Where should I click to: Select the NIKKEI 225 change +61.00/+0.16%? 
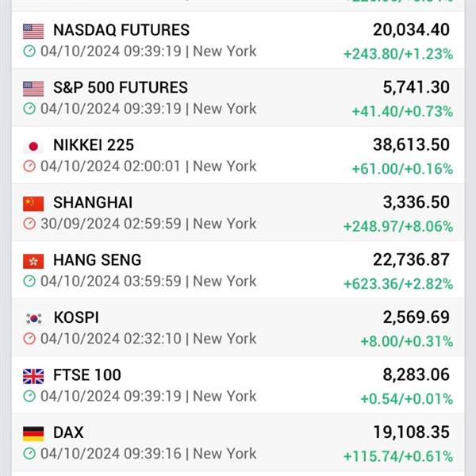(x=402, y=169)
